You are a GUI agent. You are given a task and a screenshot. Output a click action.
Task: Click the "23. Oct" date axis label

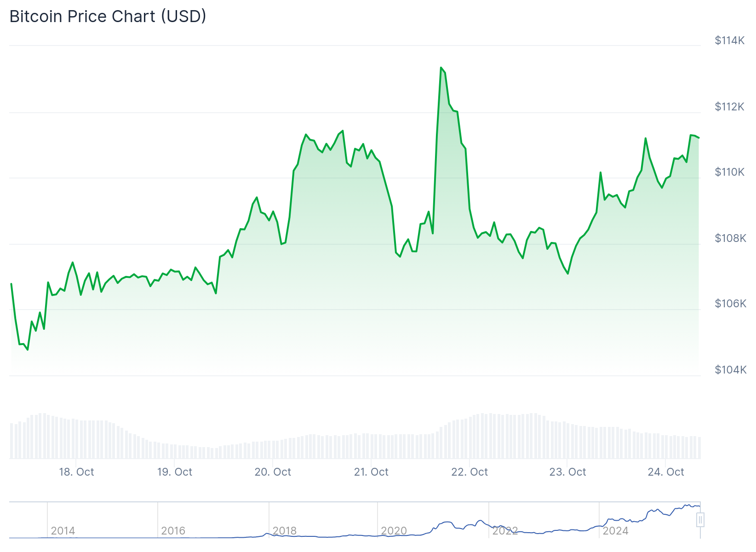click(567, 472)
